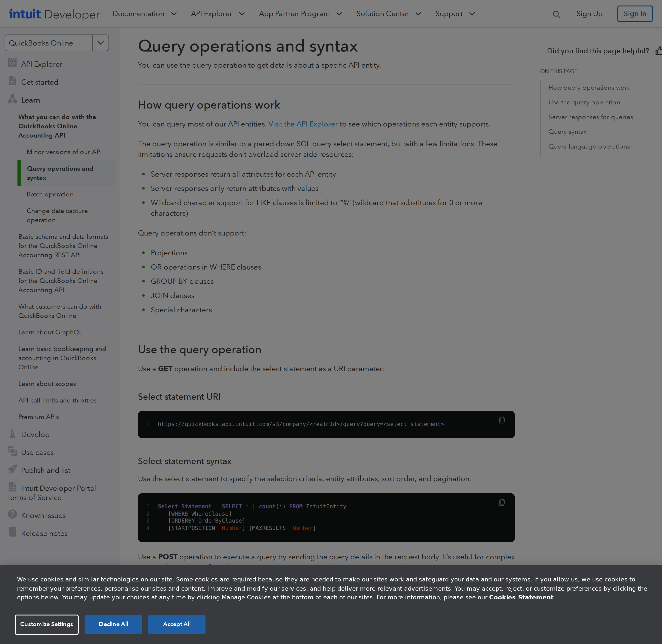Viewport: 662px width, 644px height.
Task: Open Change data capture operation page
Action: pyautogui.click(x=57, y=216)
